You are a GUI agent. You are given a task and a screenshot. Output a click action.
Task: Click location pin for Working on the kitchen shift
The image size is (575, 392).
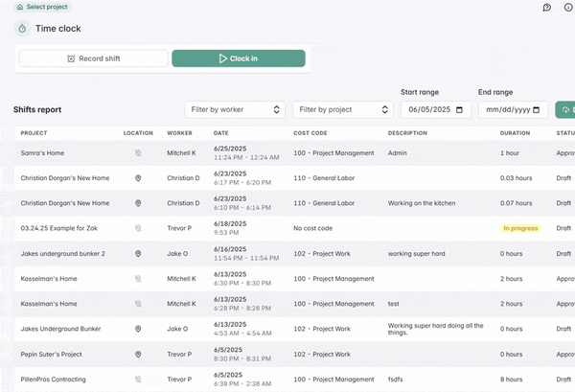click(138, 203)
